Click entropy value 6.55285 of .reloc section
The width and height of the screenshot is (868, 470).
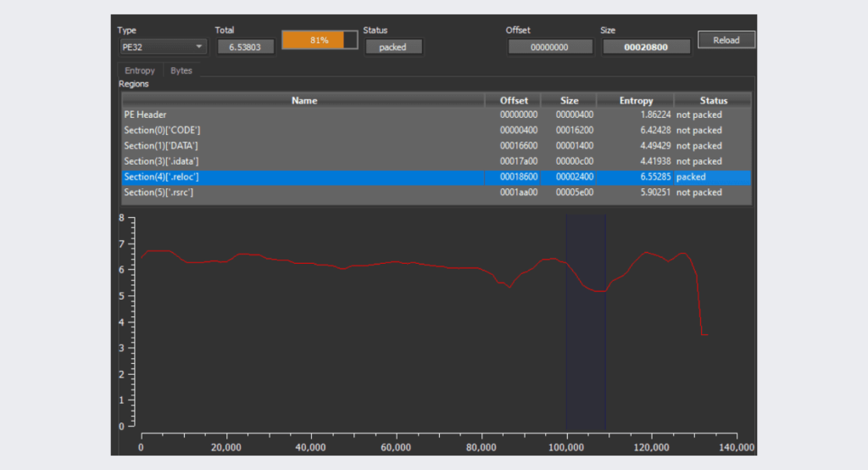pyautogui.click(x=655, y=176)
